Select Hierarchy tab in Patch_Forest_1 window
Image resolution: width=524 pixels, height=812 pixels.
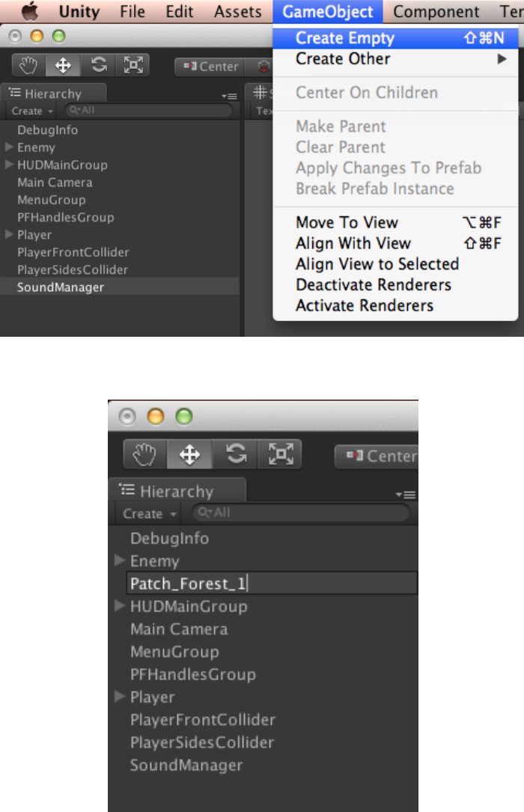(179, 491)
